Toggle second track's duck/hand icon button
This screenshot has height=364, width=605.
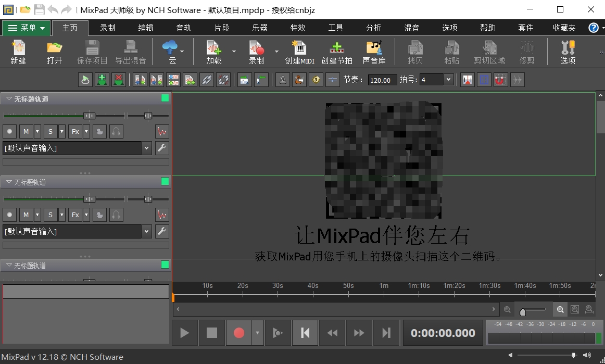pyautogui.click(x=99, y=215)
